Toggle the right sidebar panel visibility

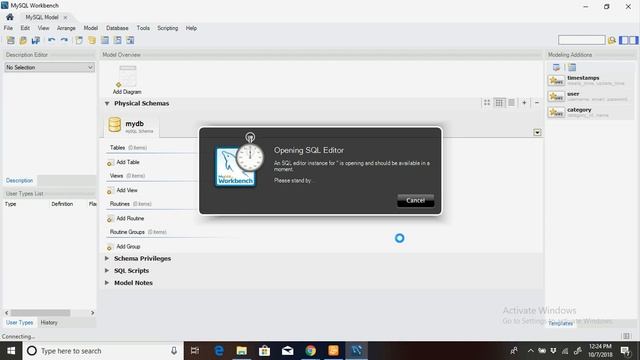click(633, 40)
